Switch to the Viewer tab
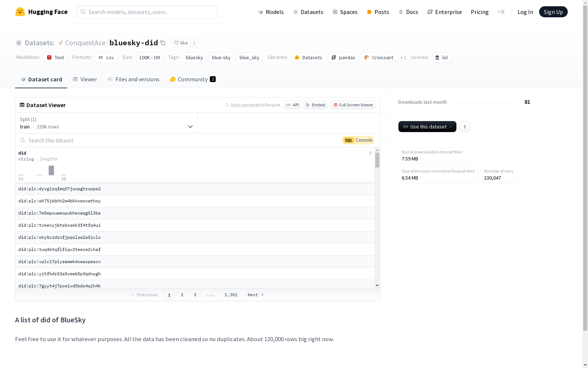The image size is (588, 368). 85,79
